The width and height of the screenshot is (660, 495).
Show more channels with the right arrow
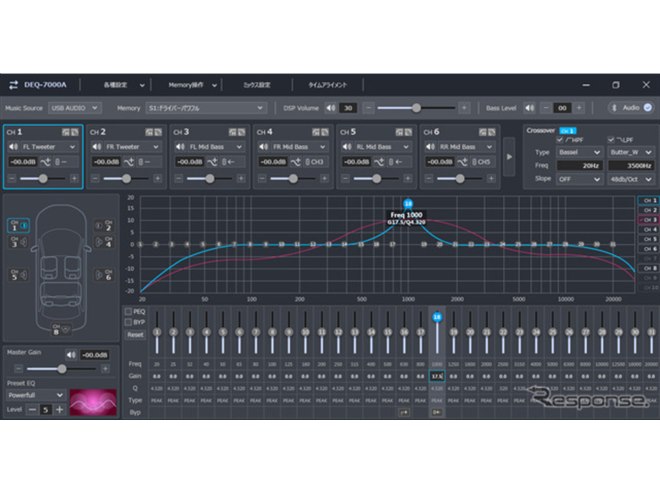(509, 157)
